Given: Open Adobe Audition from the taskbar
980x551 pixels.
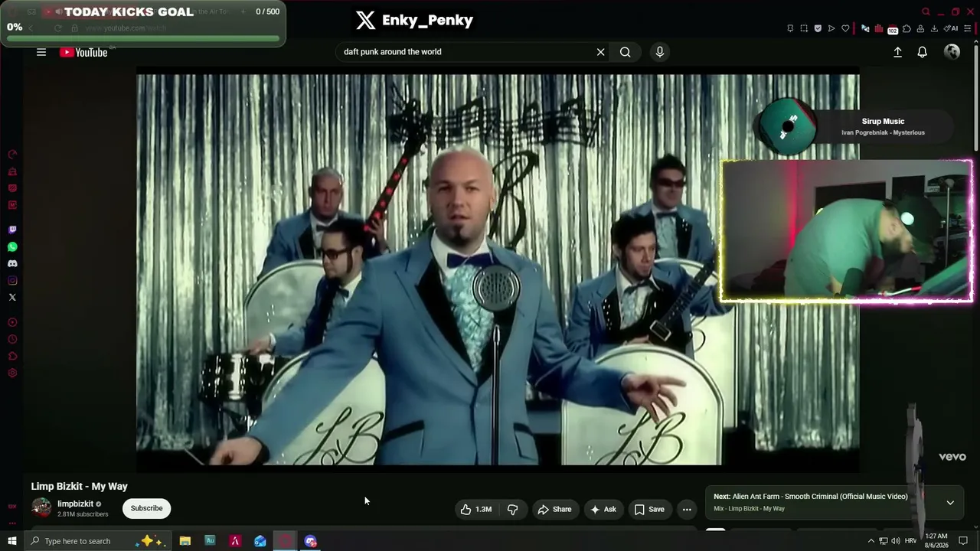Looking at the screenshot, I should [x=210, y=541].
